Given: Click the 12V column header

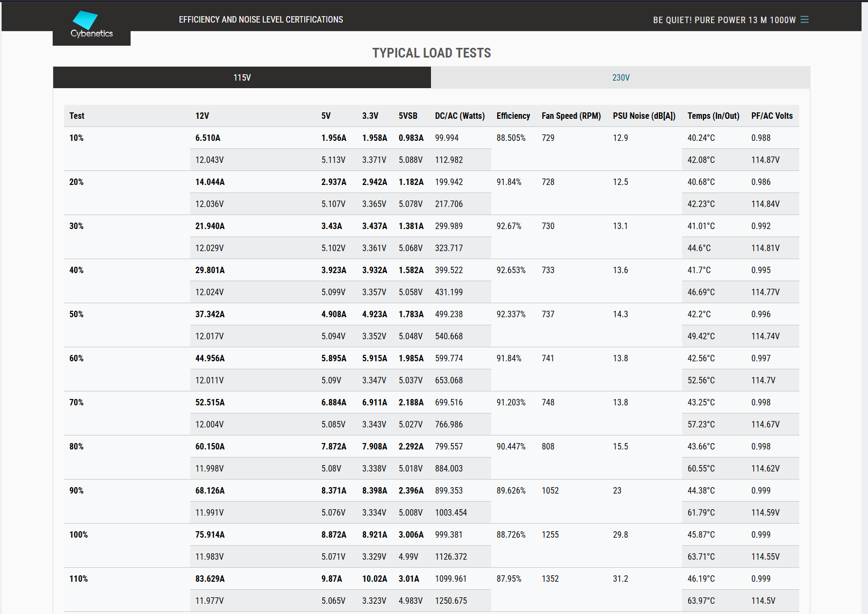Looking at the screenshot, I should click(202, 116).
